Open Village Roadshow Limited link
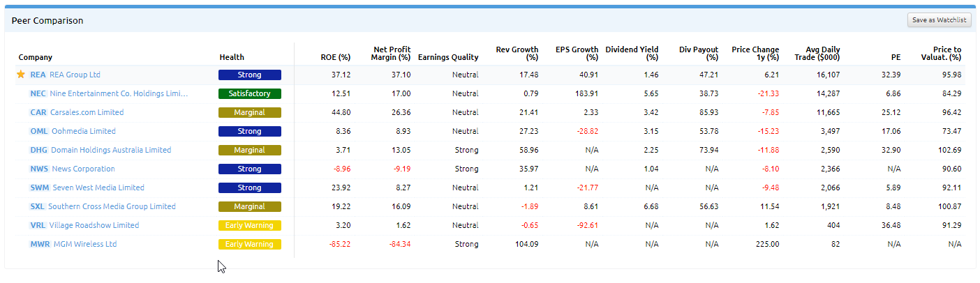 click(x=95, y=225)
